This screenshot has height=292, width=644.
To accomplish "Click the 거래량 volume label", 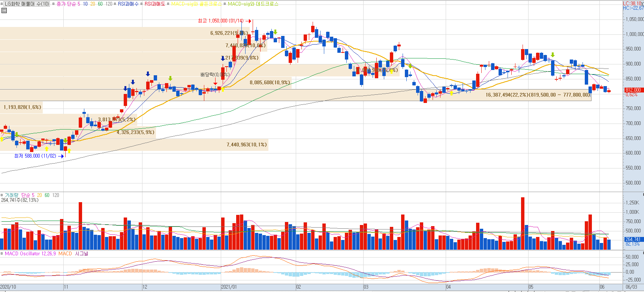I will point(11,195).
